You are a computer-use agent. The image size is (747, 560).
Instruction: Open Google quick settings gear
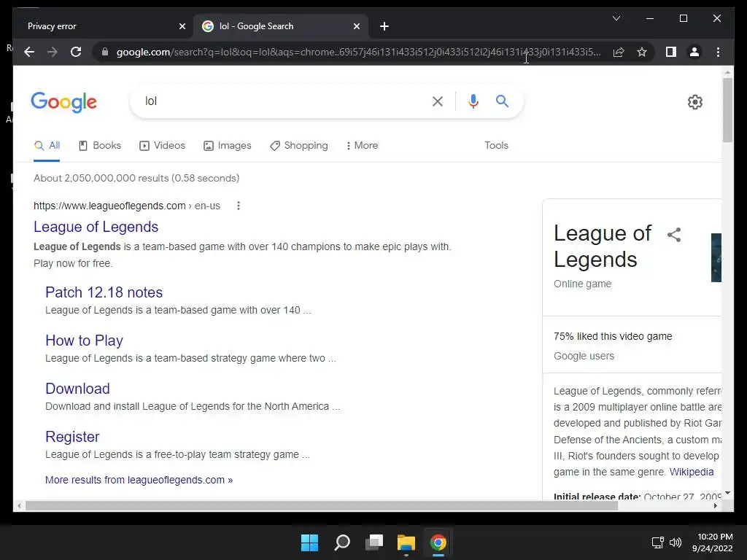[x=695, y=102]
